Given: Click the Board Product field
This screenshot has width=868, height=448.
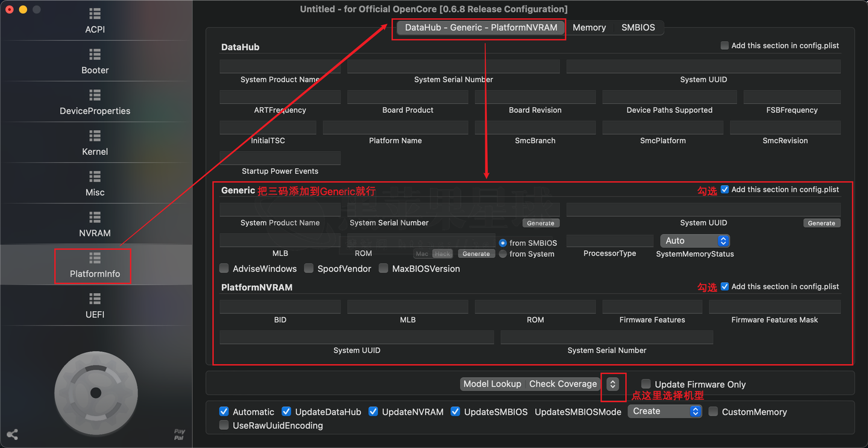Looking at the screenshot, I should pyautogui.click(x=407, y=96).
